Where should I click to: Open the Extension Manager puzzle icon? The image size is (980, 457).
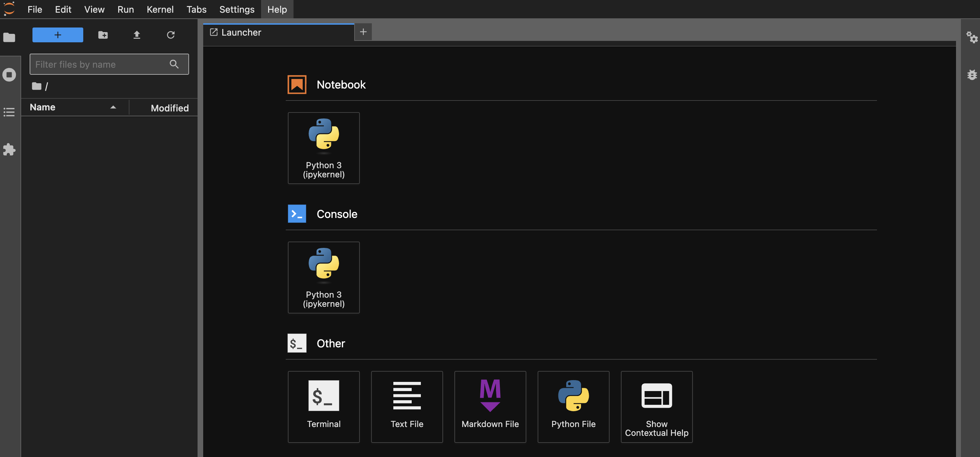[x=9, y=150]
